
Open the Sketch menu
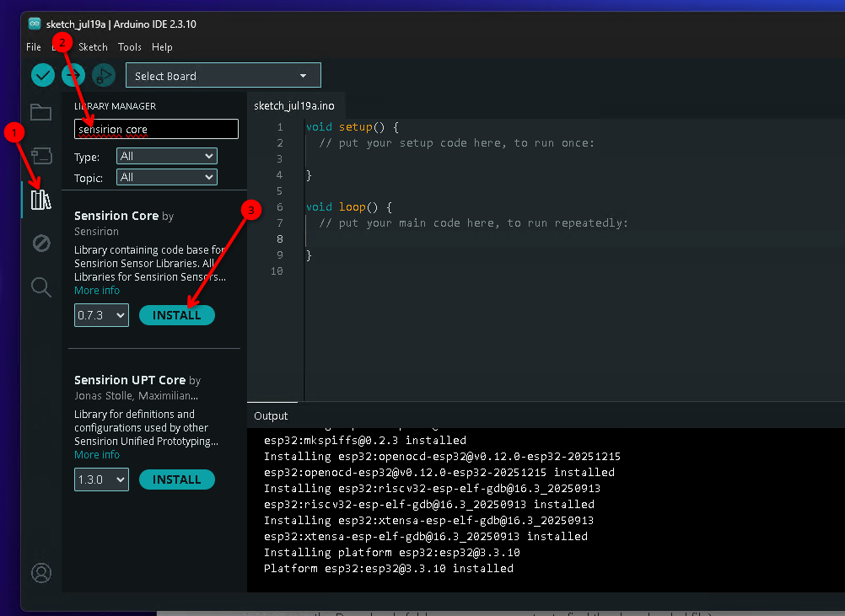tap(93, 47)
